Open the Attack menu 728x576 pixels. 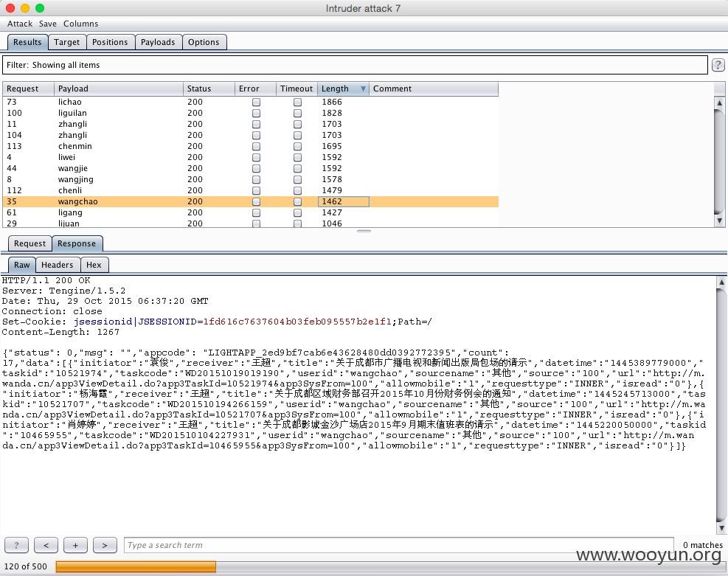click(20, 24)
